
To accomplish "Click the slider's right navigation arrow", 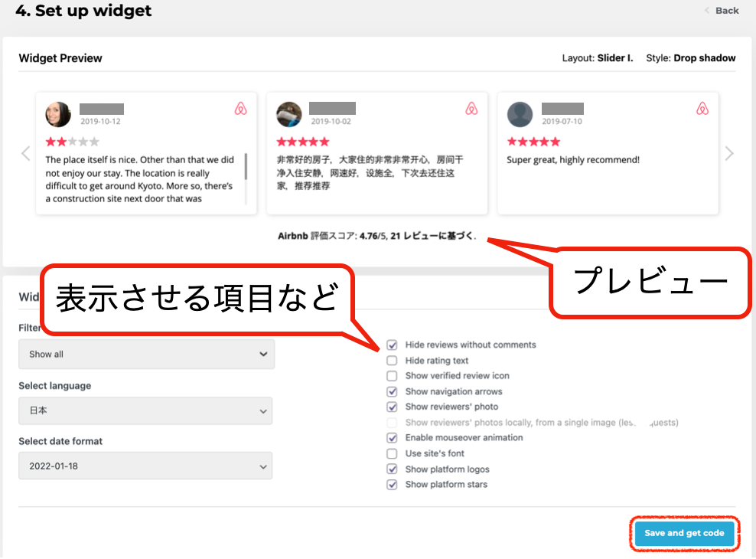I will pos(728,153).
